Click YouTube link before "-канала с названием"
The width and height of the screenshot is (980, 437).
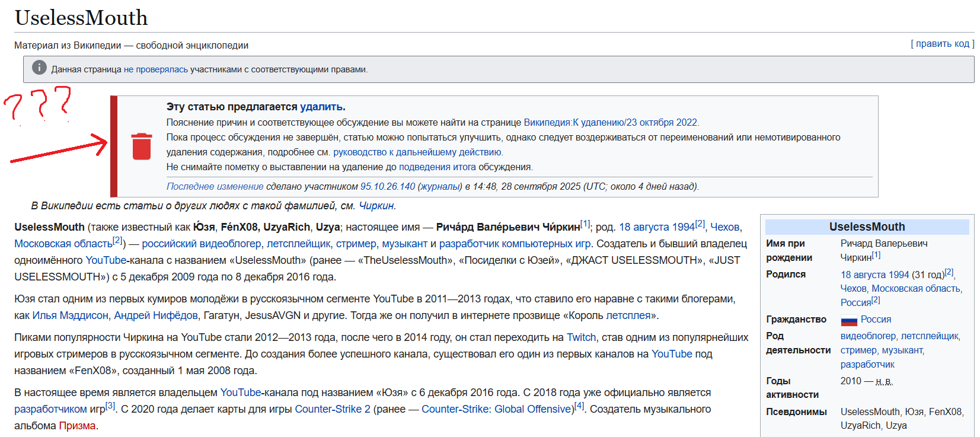106,260
